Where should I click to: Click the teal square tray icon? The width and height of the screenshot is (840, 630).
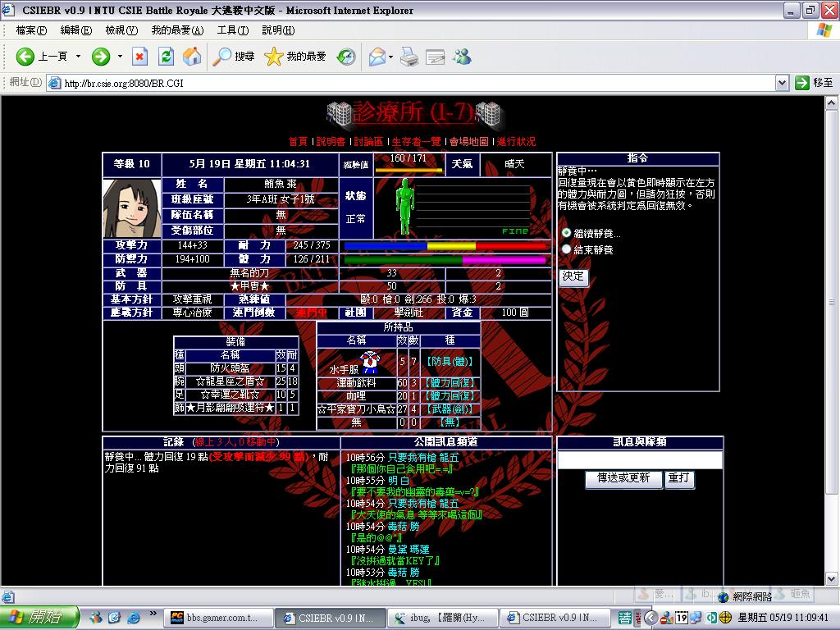(x=711, y=618)
